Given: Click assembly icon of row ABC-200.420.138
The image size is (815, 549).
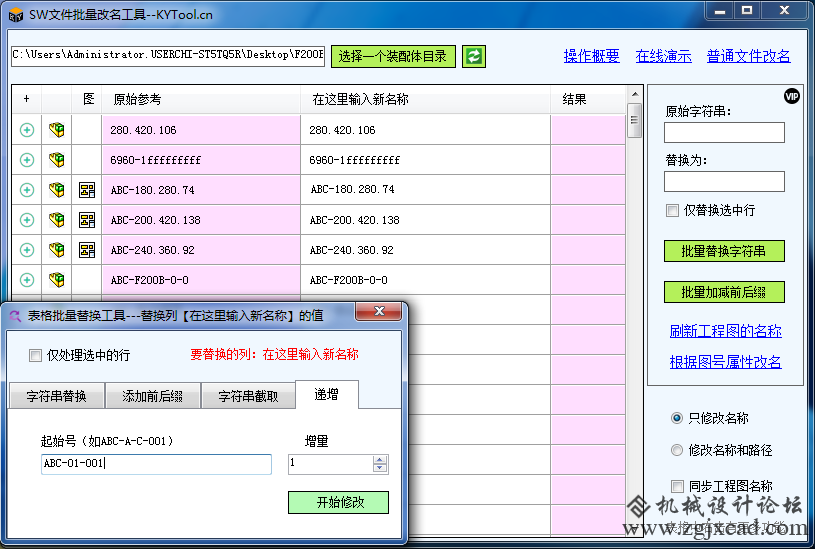Looking at the screenshot, I should pos(57,220).
